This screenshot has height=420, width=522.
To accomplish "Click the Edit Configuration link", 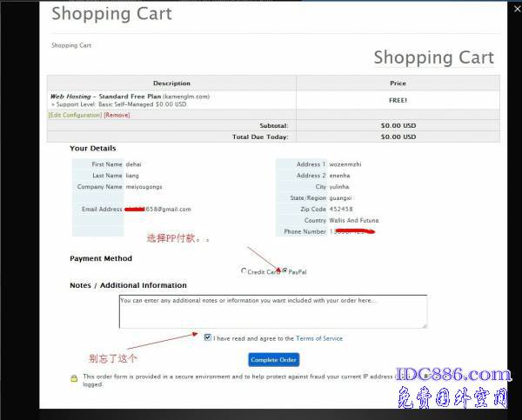I will coord(75,115).
